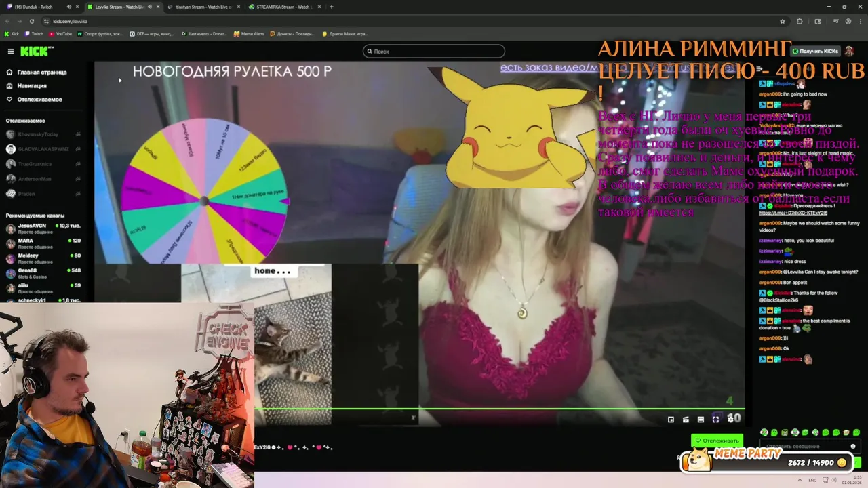Open the Meme Alerts bookmark

tap(249, 33)
